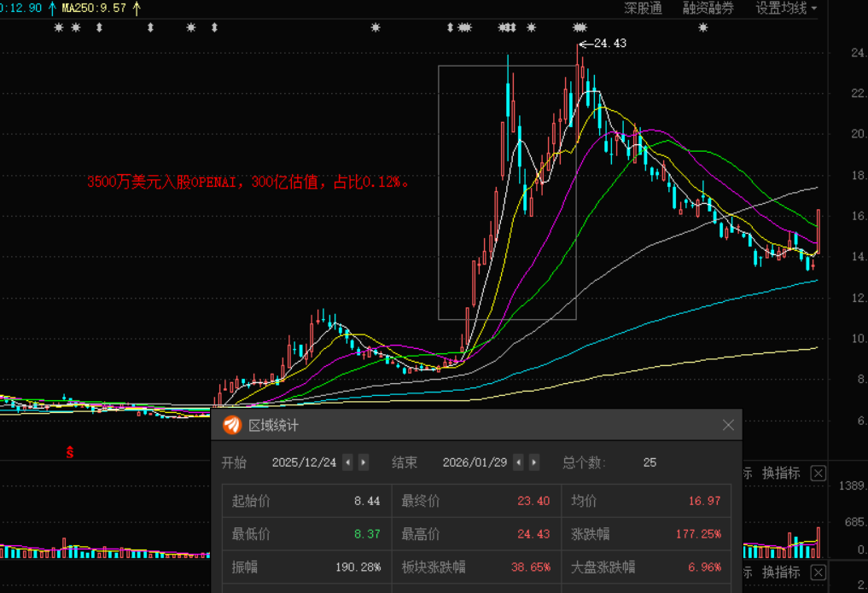
Task: Step the end date forward with its right arrow
Action: click(x=533, y=462)
